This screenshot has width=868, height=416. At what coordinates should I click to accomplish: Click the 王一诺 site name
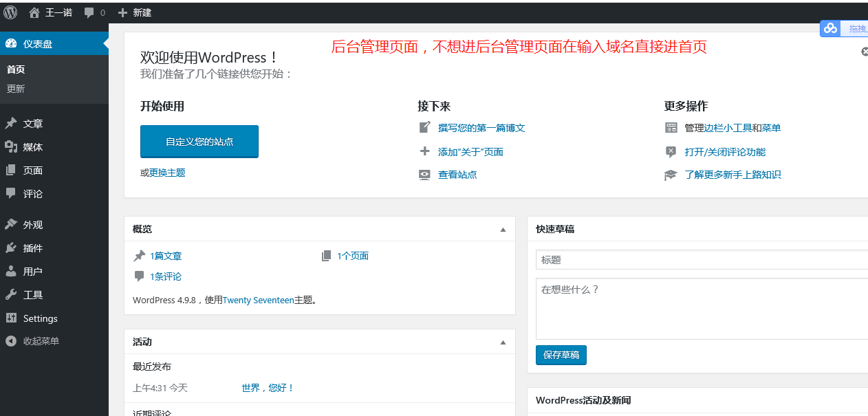(58, 12)
